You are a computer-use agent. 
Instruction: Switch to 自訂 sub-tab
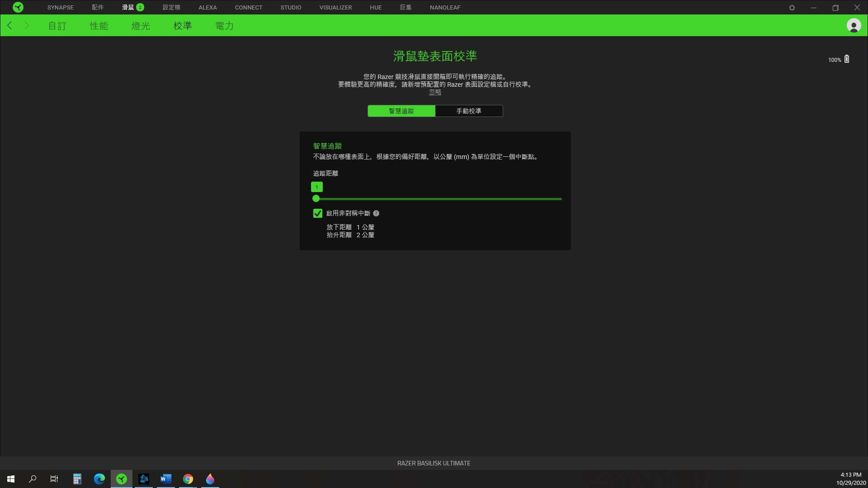tap(57, 26)
